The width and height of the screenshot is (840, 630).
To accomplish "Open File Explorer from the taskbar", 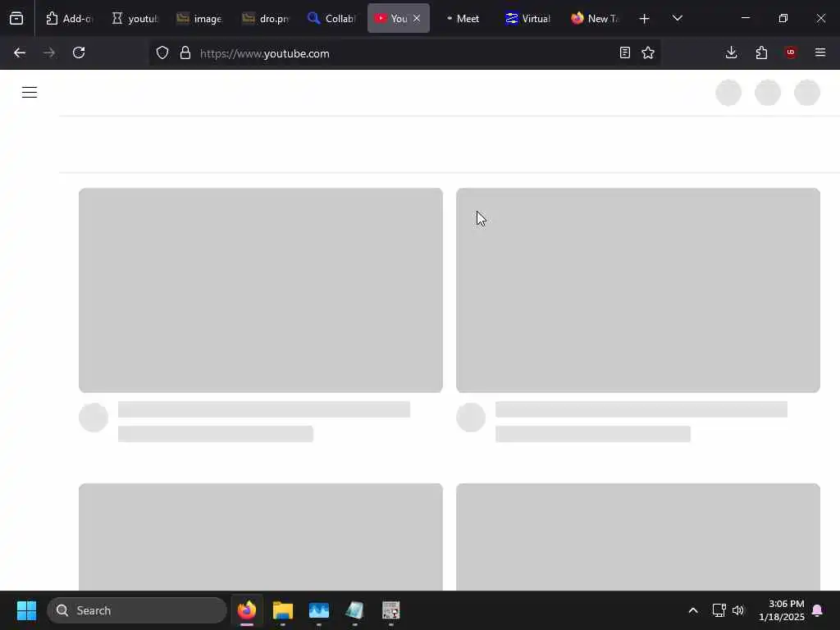I will tap(283, 610).
